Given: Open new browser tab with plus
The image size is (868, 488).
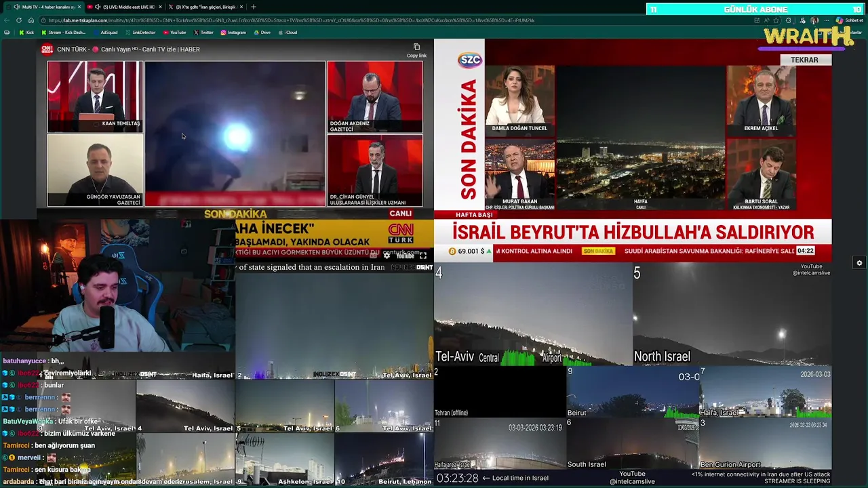Looking at the screenshot, I should (254, 7).
